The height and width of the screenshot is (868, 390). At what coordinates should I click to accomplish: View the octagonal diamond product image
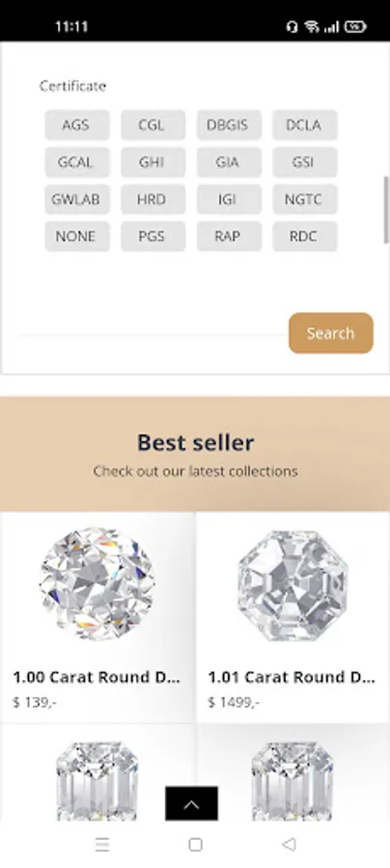(x=292, y=585)
